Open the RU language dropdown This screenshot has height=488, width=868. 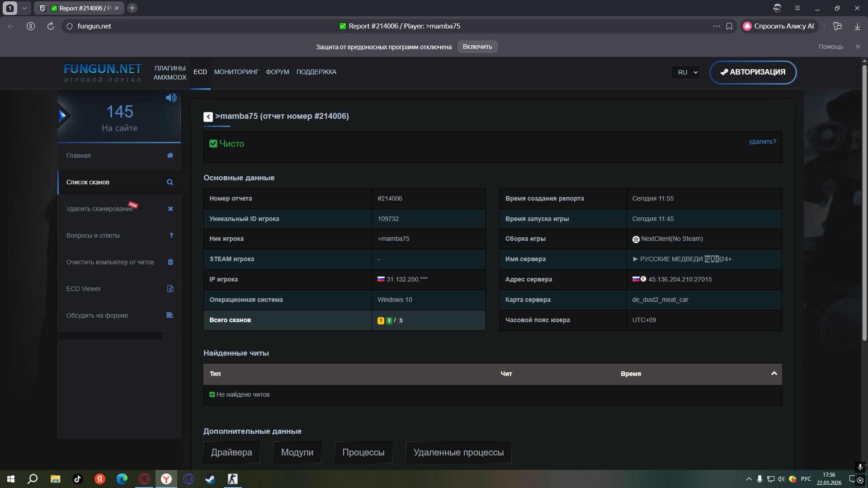pos(685,72)
